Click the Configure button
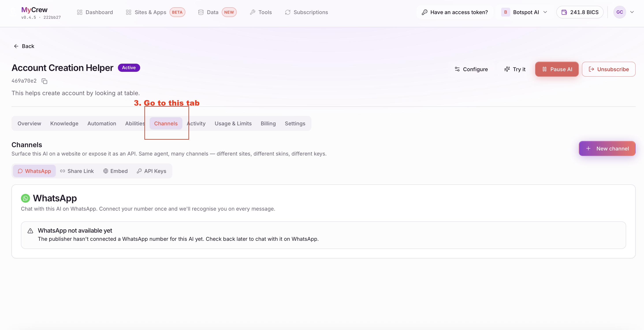 tap(471, 69)
